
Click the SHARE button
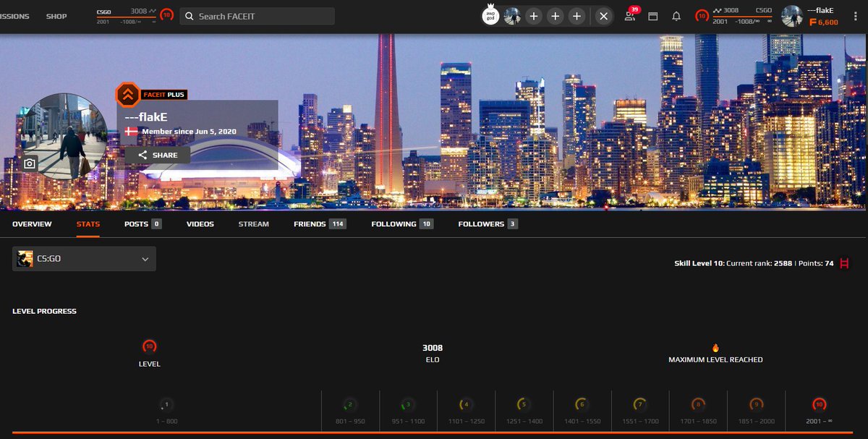(x=158, y=155)
